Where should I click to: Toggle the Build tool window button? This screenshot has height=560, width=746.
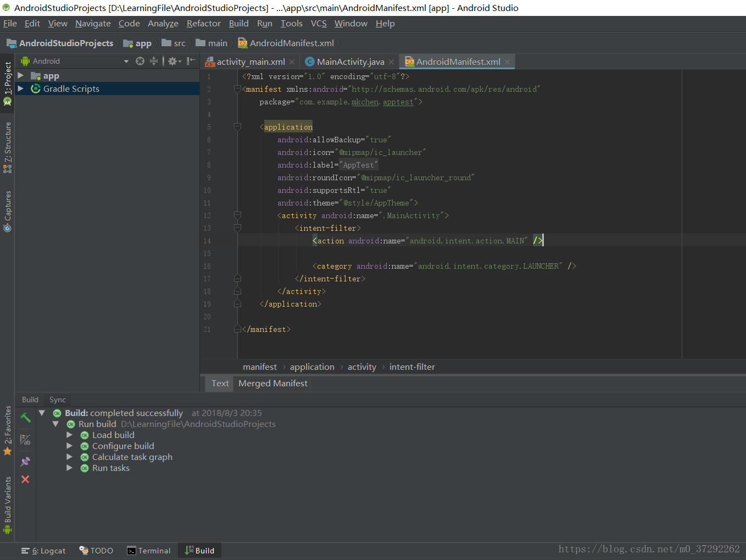click(x=200, y=551)
